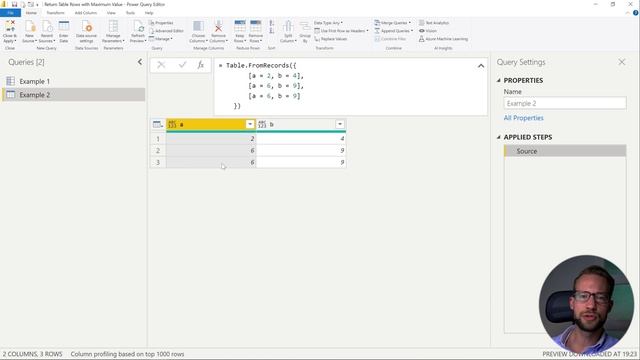Click the fx add step icon
640x360 pixels.
[200, 65]
